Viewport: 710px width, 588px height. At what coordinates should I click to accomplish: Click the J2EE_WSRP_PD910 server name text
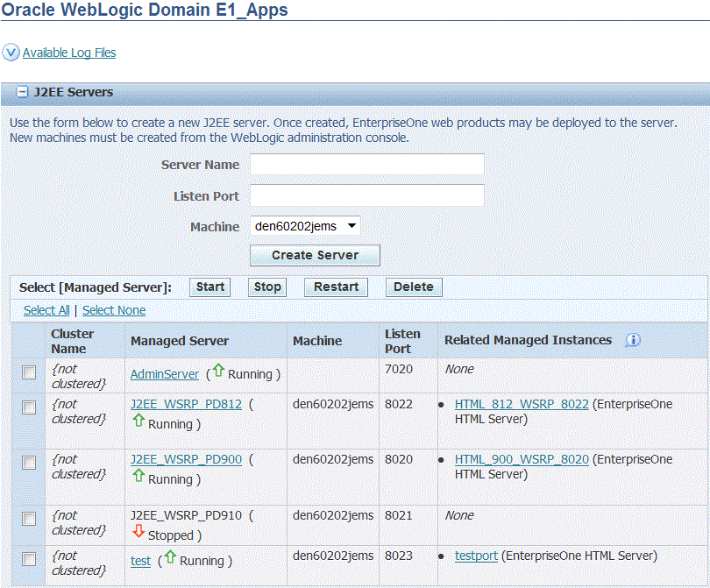[186, 515]
